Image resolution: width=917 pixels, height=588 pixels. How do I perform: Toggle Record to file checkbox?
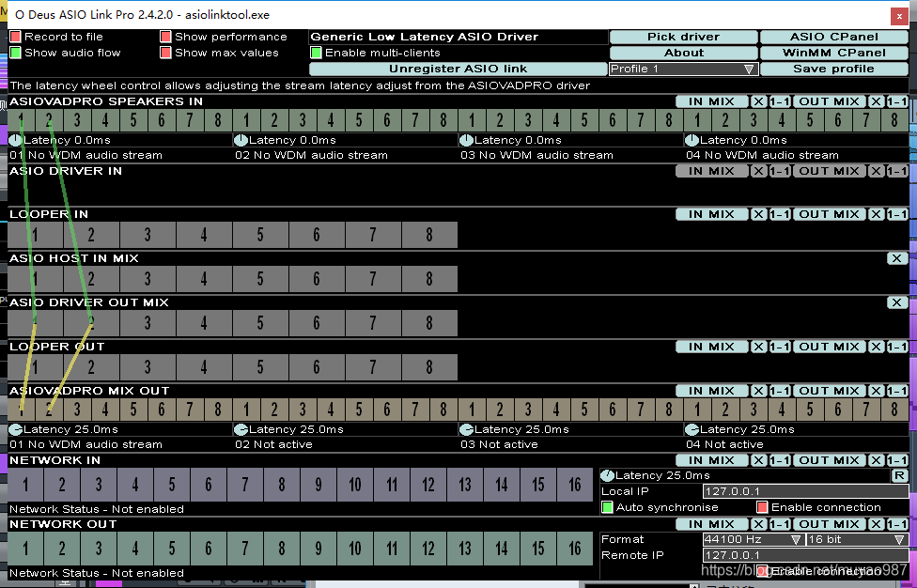click(x=15, y=37)
